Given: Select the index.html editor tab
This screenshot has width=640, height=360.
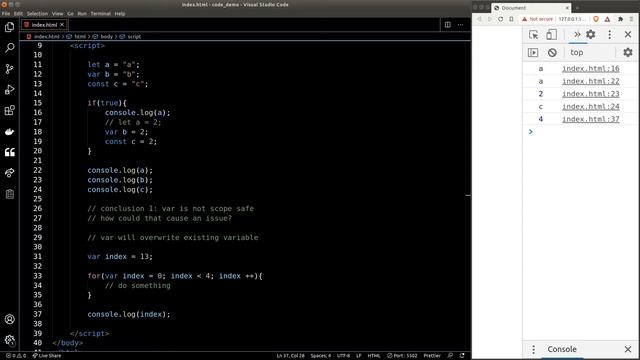Looking at the screenshot, I should (x=44, y=24).
